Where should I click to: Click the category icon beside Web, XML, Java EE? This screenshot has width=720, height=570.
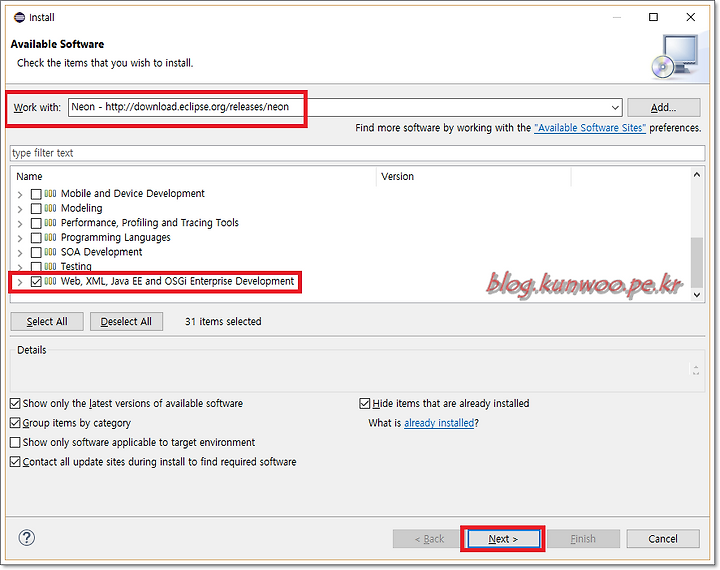click(51, 281)
